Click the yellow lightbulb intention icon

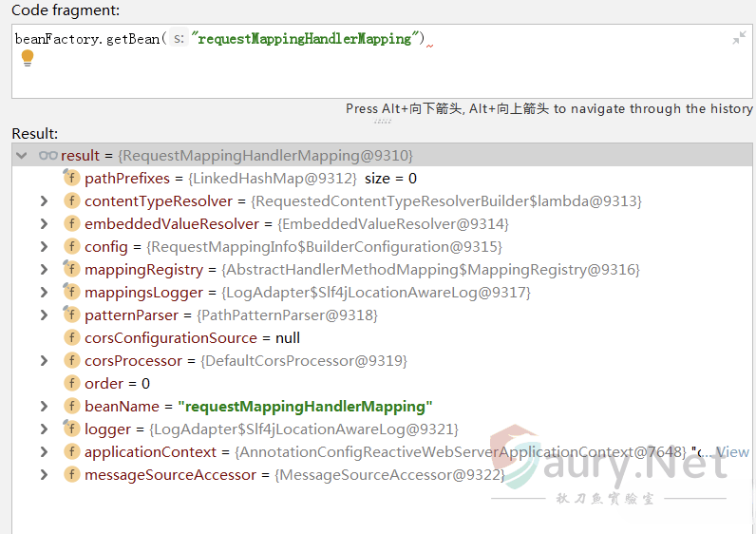point(28,58)
